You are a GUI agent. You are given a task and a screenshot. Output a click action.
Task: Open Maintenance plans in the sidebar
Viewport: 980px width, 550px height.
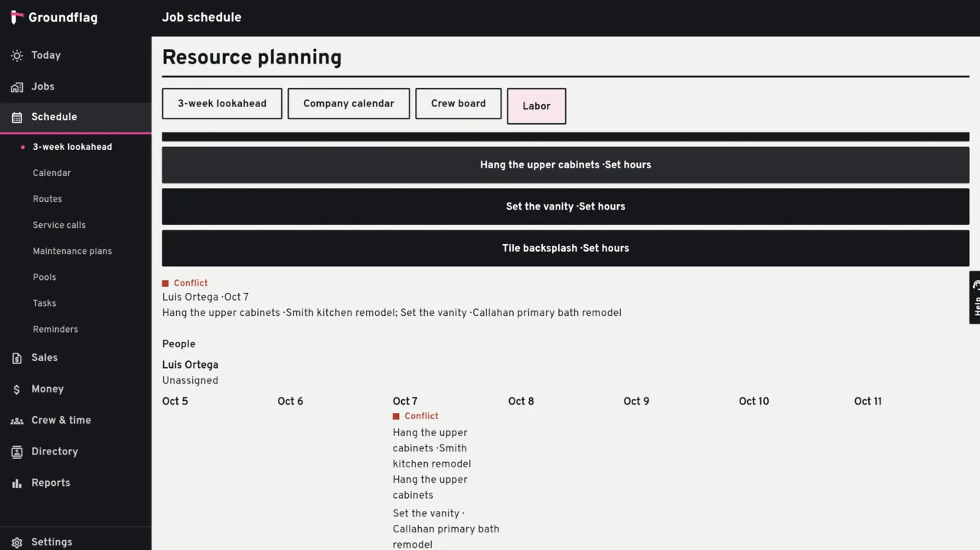coord(72,251)
